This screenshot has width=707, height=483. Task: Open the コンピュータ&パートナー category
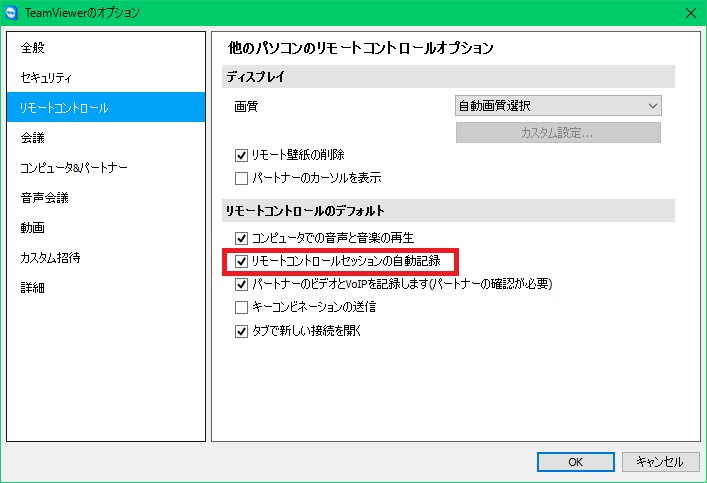pos(106,168)
